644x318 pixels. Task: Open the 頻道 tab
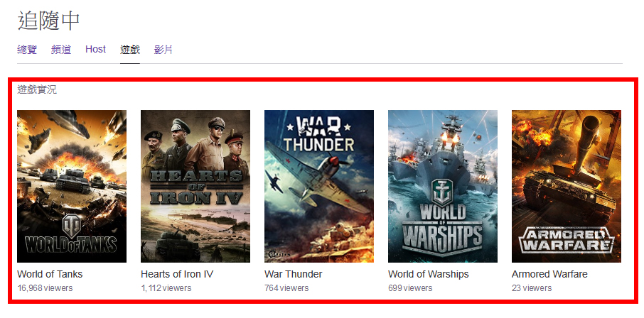click(61, 50)
